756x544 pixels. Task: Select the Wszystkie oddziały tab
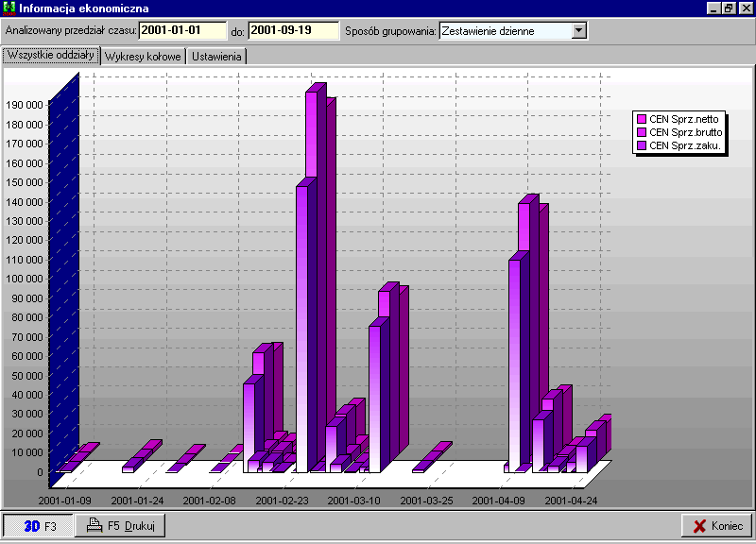tap(50, 56)
